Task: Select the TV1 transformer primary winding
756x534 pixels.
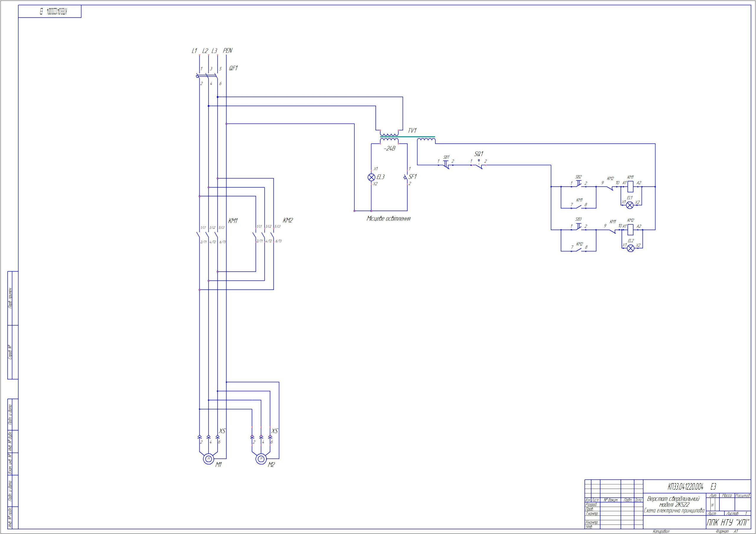Action: 389,133
